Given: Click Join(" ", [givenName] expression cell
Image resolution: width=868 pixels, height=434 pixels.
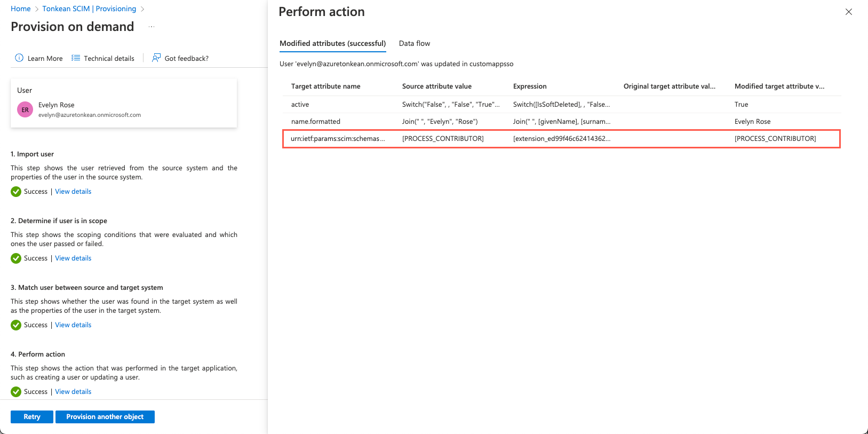Looking at the screenshot, I should coord(562,122).
